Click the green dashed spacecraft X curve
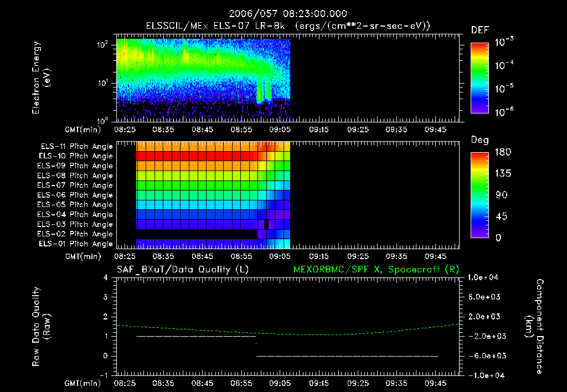The height and width of the screenshot is (392, 567). click(x=288, y=330)
